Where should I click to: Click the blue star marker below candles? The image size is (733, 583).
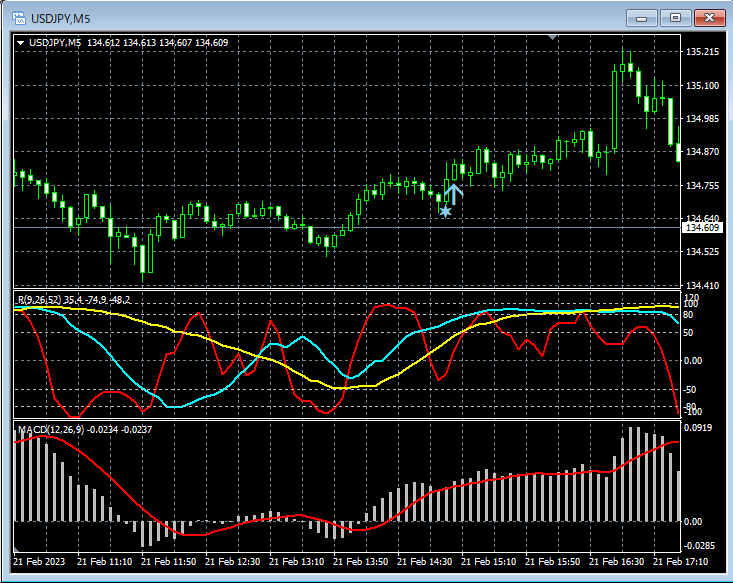coord(445,211)
